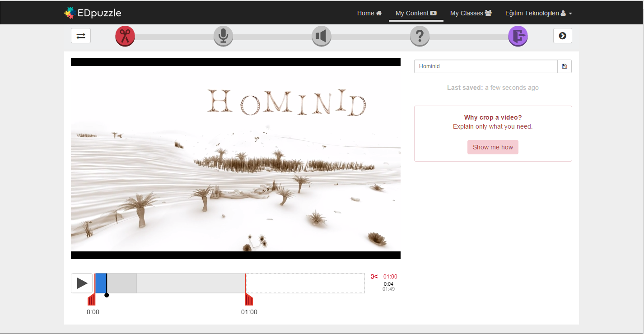Image resolution: width=644 pixels, height=334 pixels.
Task: Click the Show me how button
Action: tap(493, 147)
